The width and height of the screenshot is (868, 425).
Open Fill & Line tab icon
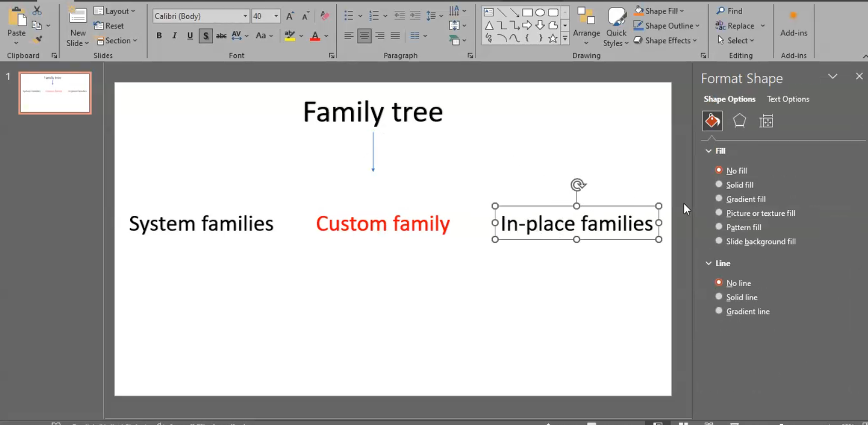[712, 121]
